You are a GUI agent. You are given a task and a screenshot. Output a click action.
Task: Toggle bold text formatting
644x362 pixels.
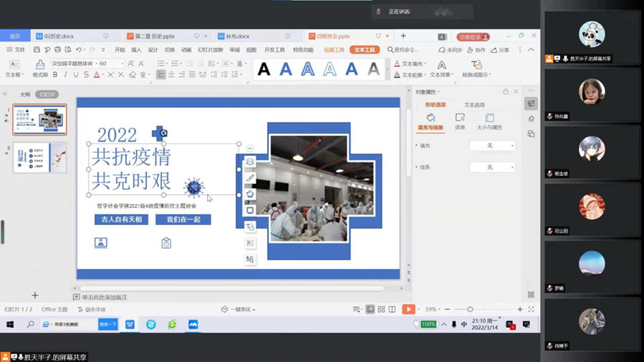click(x=55, y=74)
